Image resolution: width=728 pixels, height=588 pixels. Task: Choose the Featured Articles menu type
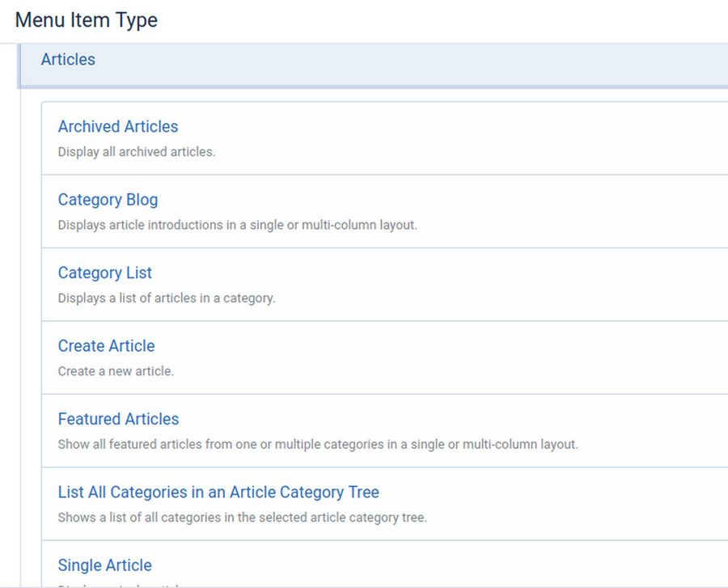pos(118,419)
